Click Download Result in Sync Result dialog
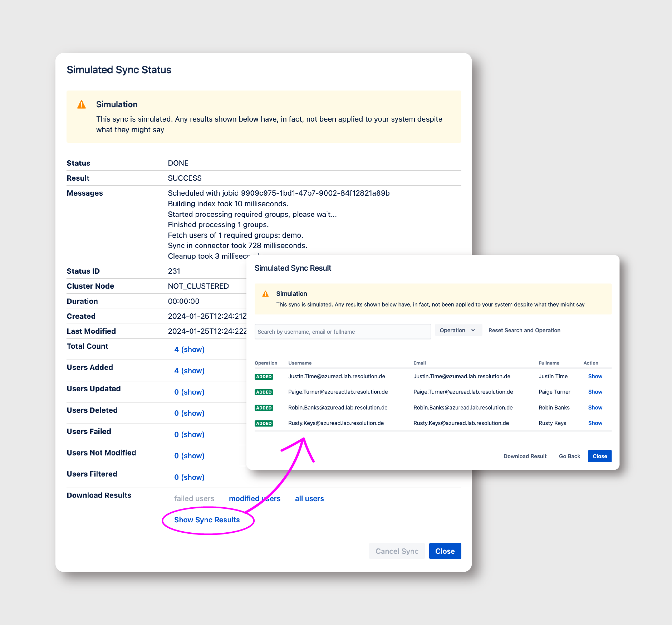The height and width of the screenshot is (625, 672). 525,456
